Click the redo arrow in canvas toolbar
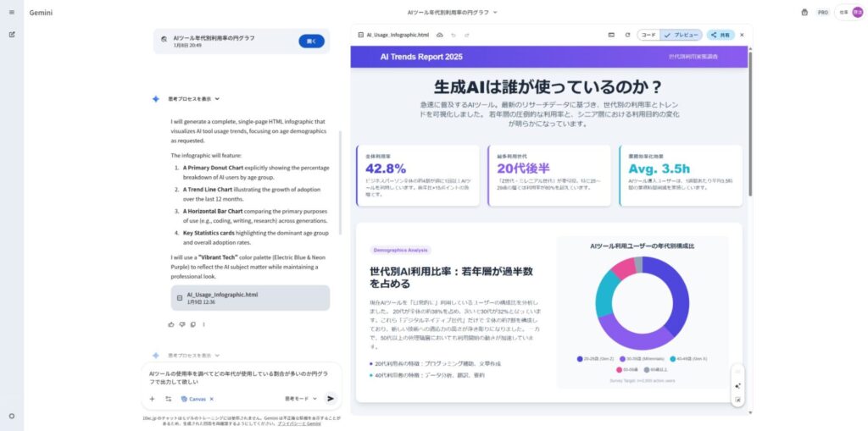868x431 pixels. 467,35
